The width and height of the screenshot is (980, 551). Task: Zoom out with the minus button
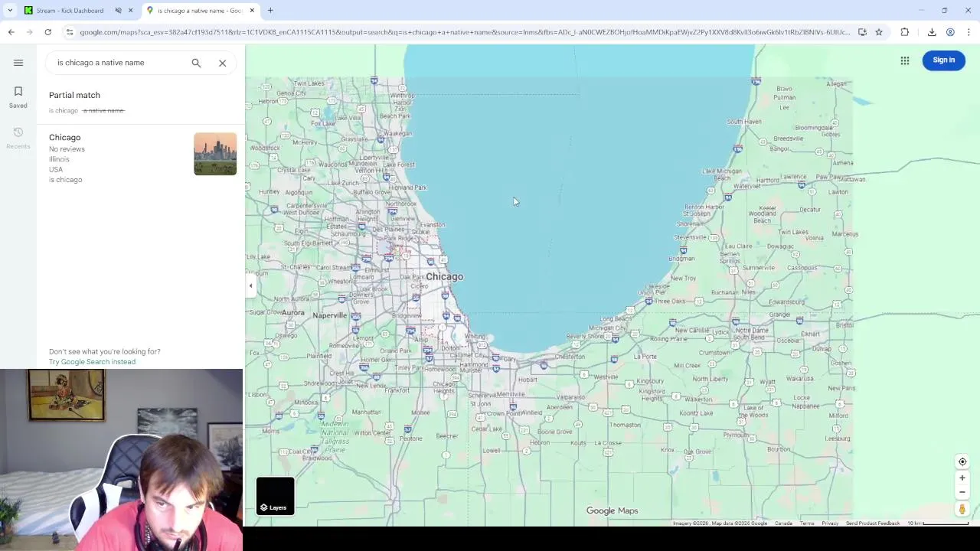(962, 492)
